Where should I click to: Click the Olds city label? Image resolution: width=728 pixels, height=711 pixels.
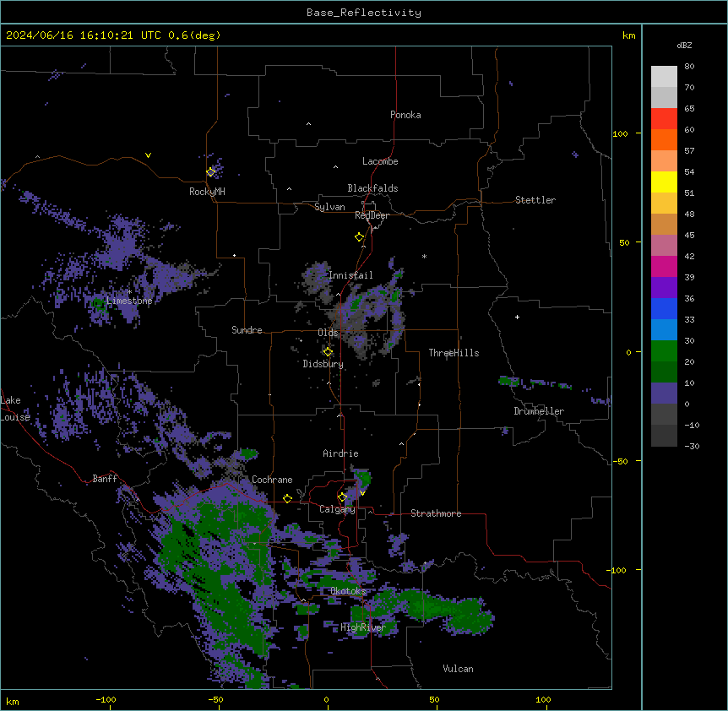(x=328, y=333)
